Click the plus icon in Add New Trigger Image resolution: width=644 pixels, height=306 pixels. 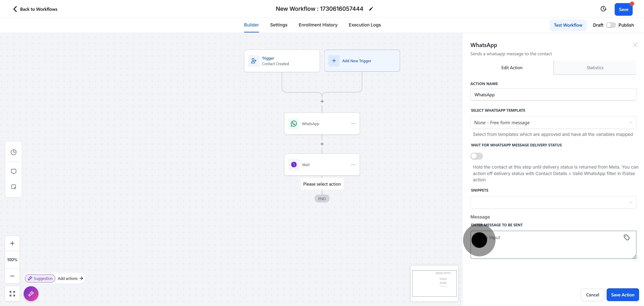point(334,60)
